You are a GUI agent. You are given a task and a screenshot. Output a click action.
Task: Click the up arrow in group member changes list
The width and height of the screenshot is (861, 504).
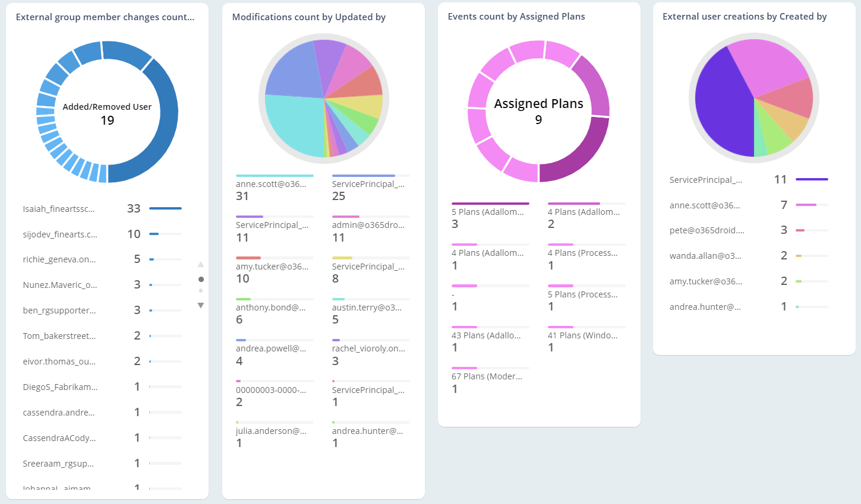pyautogui.click(x=201, y=264)
